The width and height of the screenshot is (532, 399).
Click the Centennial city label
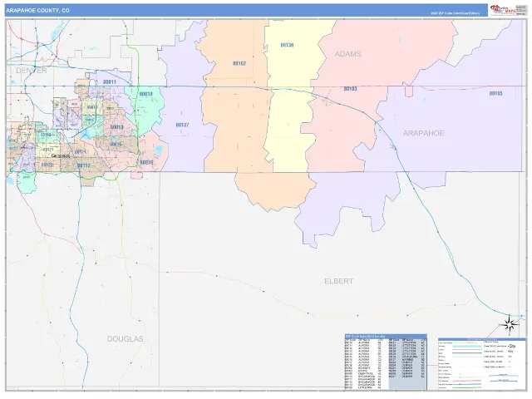tap(61, 156)
